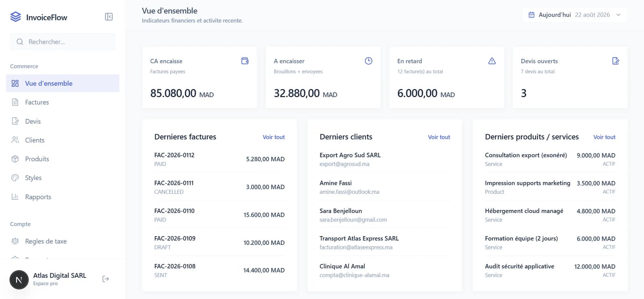Select Audit sécurité applicative service
644x299 pixels.
[x=550, y=270]
